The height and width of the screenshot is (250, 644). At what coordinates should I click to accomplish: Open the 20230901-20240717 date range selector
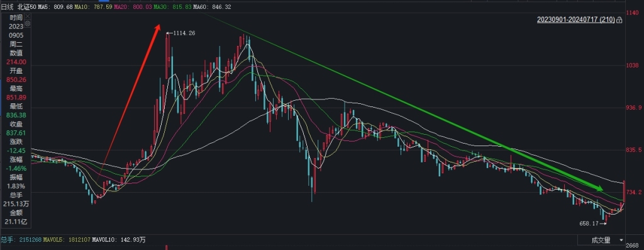coord(576,20)
